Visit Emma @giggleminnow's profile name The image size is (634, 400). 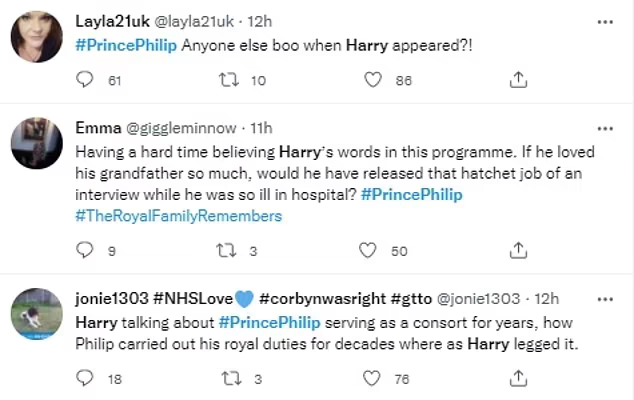point(97,129)
